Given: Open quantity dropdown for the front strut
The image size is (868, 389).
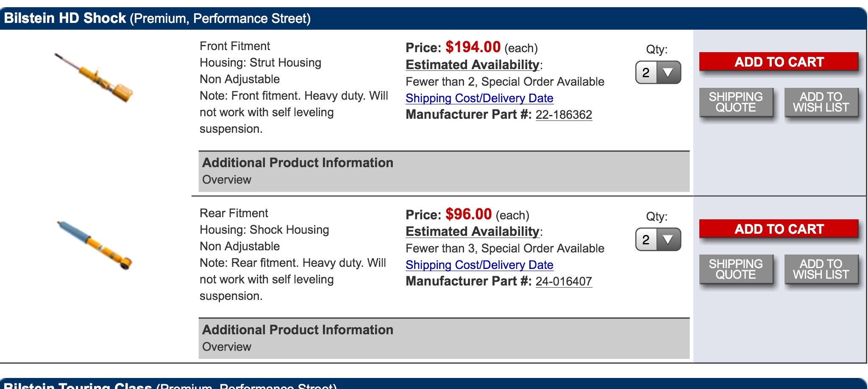Looking at the screenshot, I should pos(658,73).
